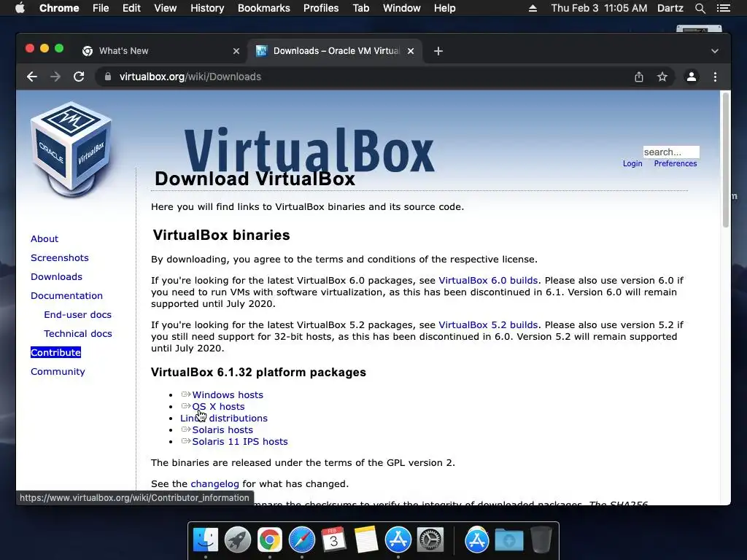747x560 pixels.
Task: Open Safari from the Dock
Action: [x=302, y=540]
